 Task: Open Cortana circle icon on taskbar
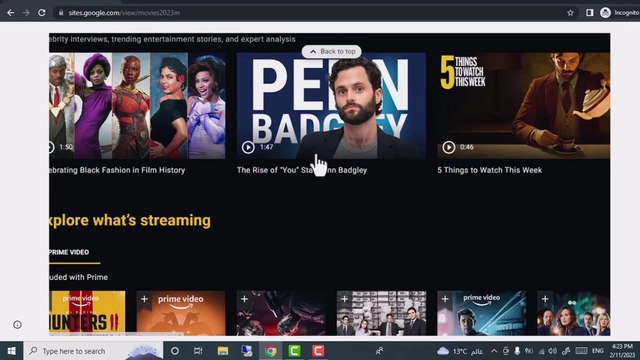point(175,351)
